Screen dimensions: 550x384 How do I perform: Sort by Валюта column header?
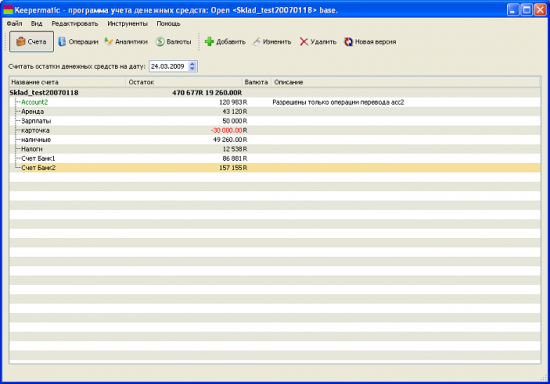coord(256,82)
